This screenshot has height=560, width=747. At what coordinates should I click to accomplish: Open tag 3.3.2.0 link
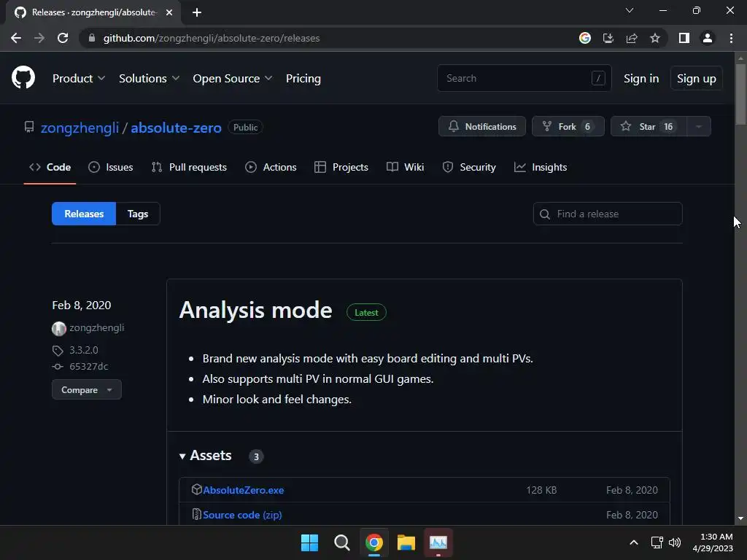coord(84,350)
